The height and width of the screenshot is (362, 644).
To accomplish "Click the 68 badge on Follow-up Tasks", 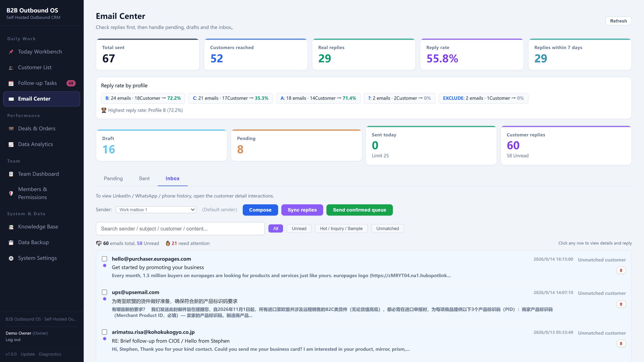I will coord(71,83).
